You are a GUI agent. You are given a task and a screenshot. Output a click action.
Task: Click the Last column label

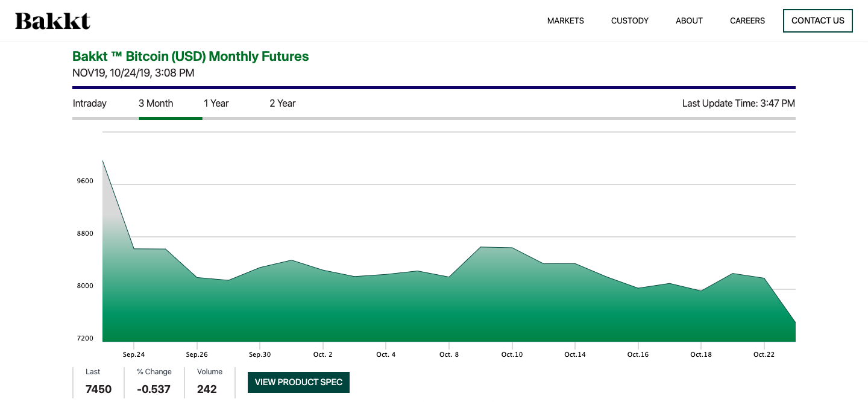tap(93, 372)
